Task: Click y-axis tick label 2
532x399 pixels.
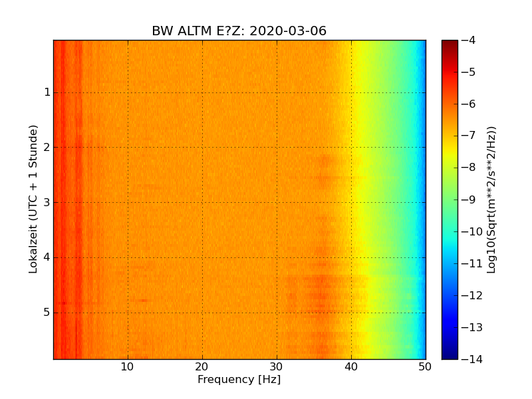Action: coord(47,147)
